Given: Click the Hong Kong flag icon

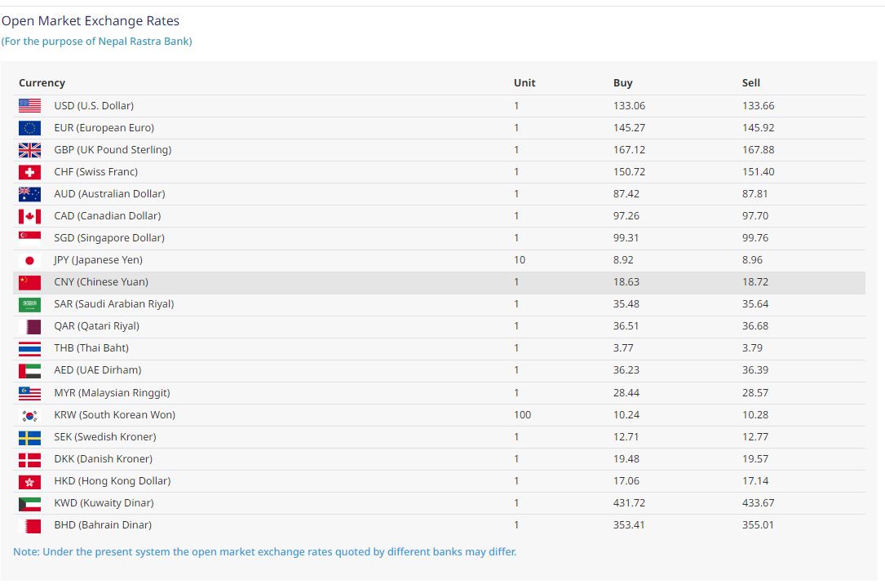Looking at the screenshot, I should point(29,481).
